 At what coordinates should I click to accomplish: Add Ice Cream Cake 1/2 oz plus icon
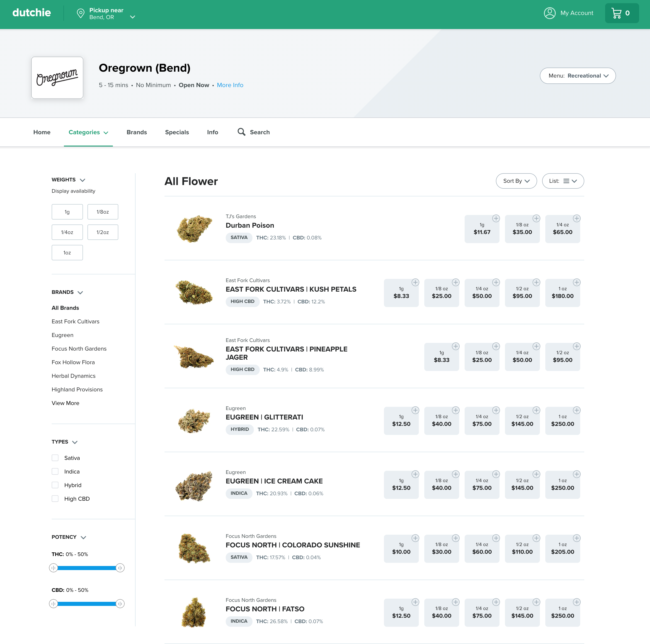click(x=536, y=474)
